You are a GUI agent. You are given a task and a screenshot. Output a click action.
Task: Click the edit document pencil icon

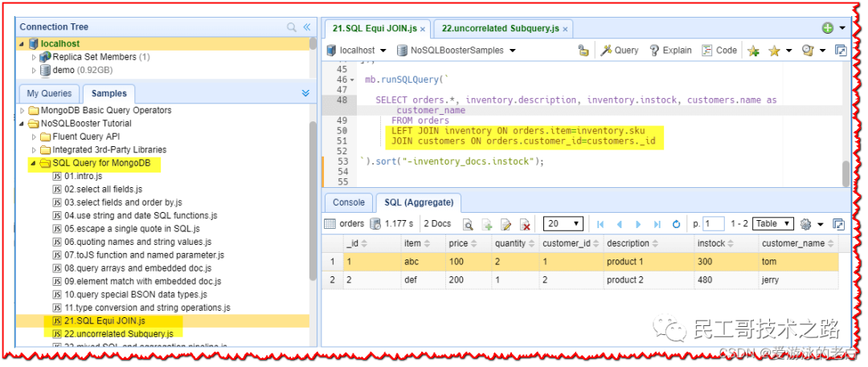tap(506, 225)
